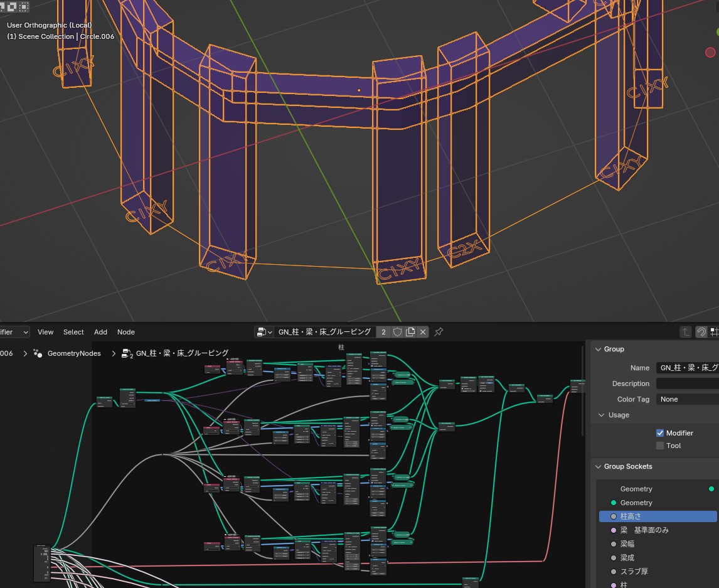The height and width of the screenshot is (588, 719).
Task: Open the Select menu in node editor
Action: [x=73, y=332]
